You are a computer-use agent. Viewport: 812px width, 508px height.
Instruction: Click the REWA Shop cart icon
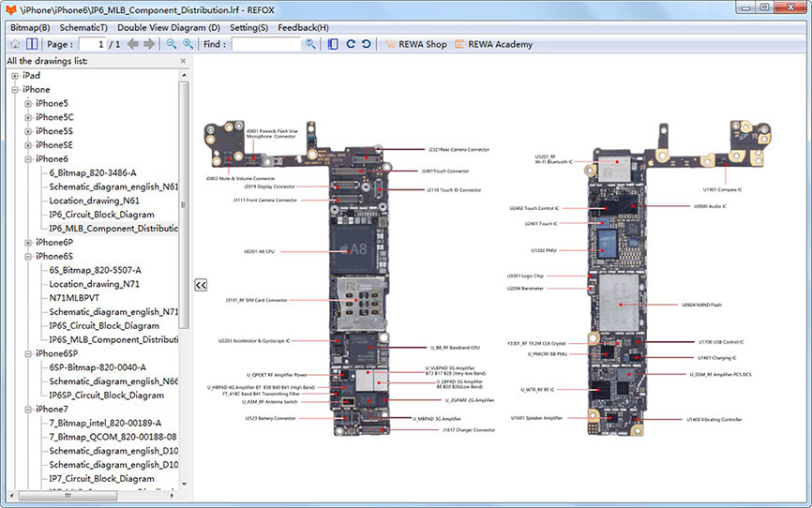click(390, 45)
